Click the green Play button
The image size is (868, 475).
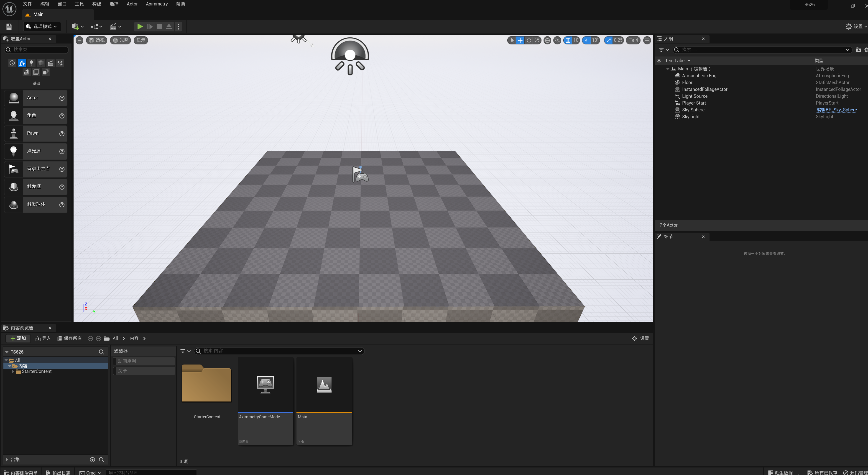coord(140,27)
